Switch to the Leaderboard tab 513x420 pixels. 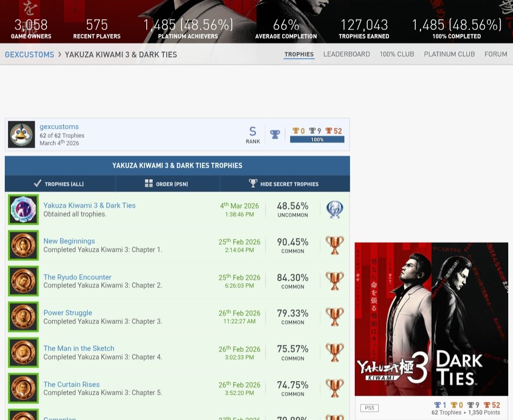click(x=346, y=54)
